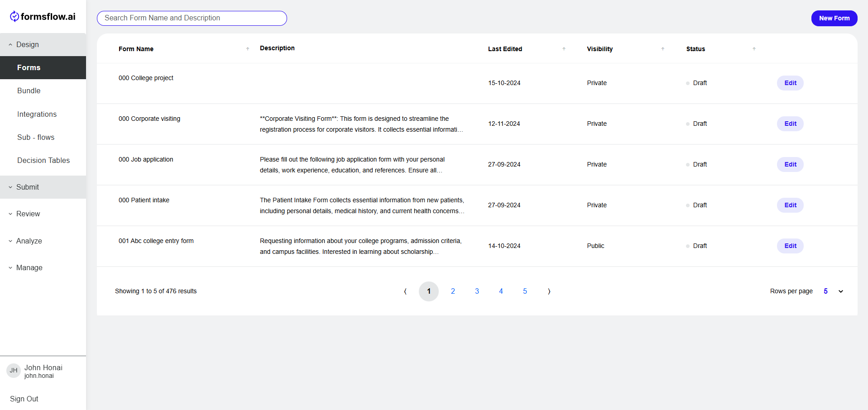Screen dimensions: 868x410
Task: Edit the 000 College project form
Action: pos(790,83)
